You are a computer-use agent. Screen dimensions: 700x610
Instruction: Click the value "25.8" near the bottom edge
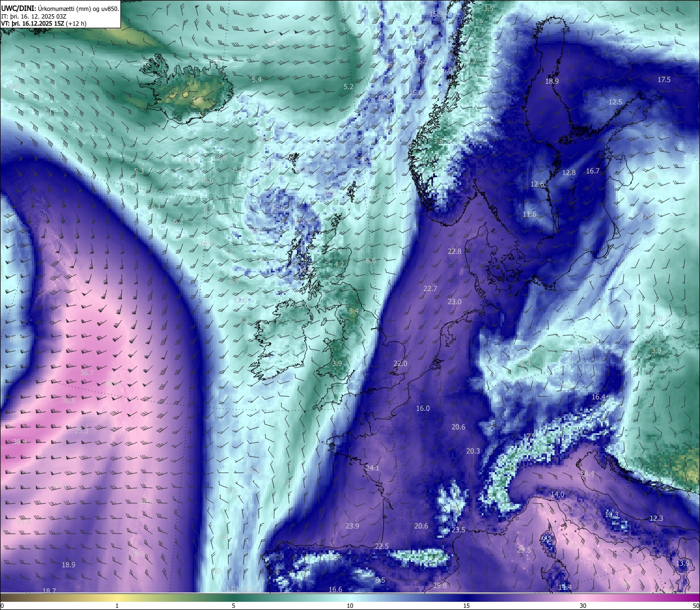point(440,585)
